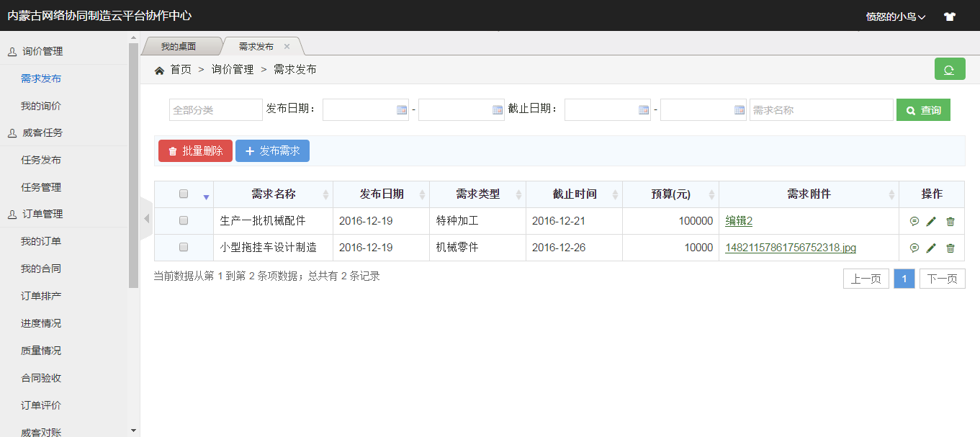980x437 pixels.
Task: Open the 全部分类 category dropdown
Action: (x=215, y=110)
